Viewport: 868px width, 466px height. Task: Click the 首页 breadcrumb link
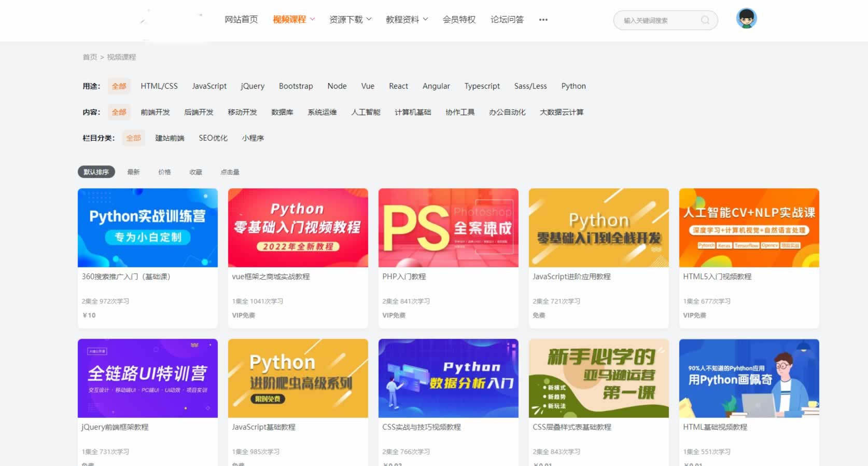pos(90,57)
